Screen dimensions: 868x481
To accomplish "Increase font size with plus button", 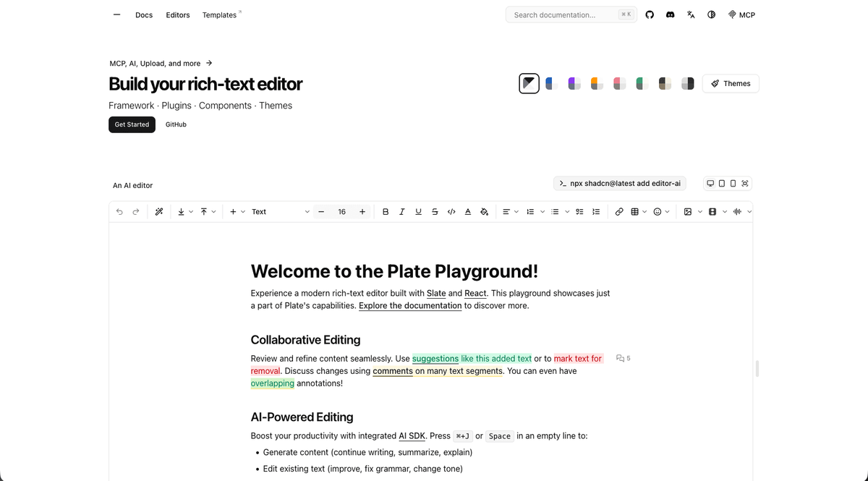I will point(362,212).
